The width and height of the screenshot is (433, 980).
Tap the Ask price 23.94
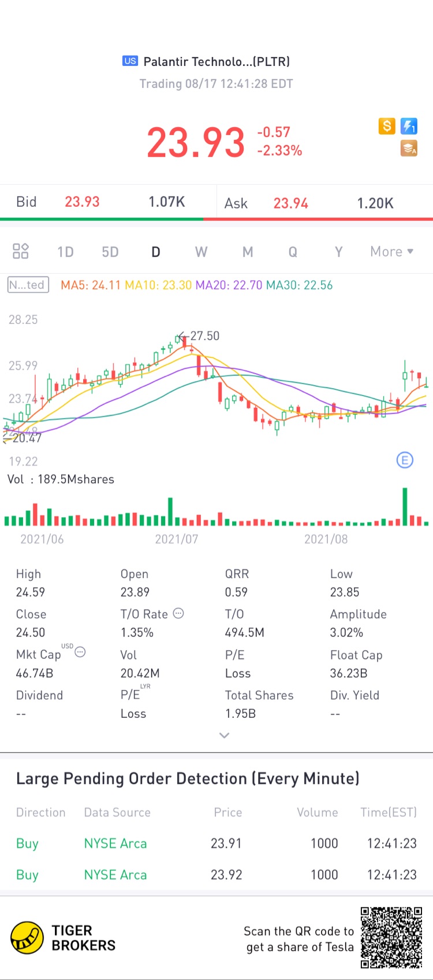pyautogui.click(x=290, y=203)
